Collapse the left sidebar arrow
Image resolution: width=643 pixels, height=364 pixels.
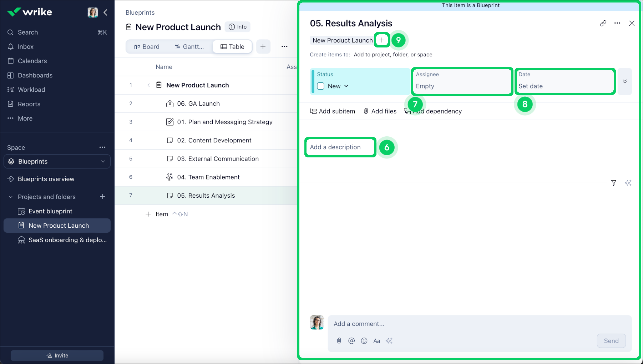(106, 12)
